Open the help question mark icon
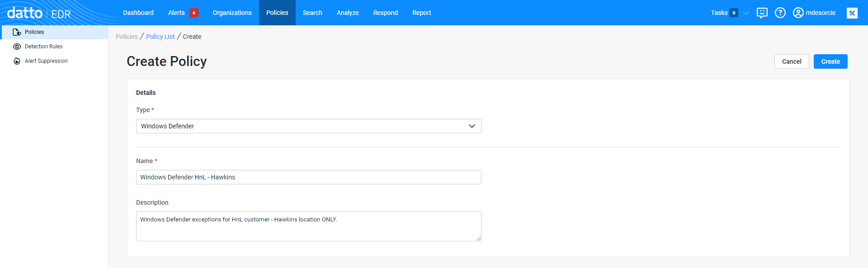This screenshot has width=868, height=268. tap(780, 13)
